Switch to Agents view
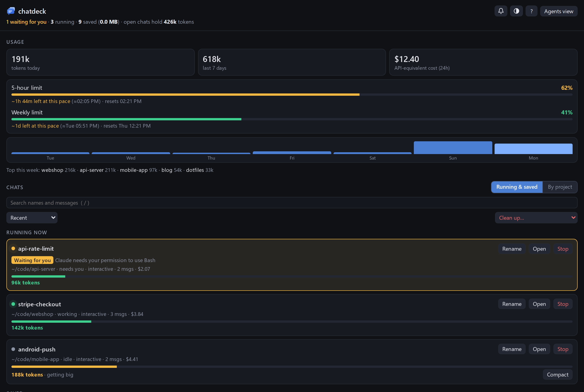Screen dimensions: 584x392 [558, 11]
